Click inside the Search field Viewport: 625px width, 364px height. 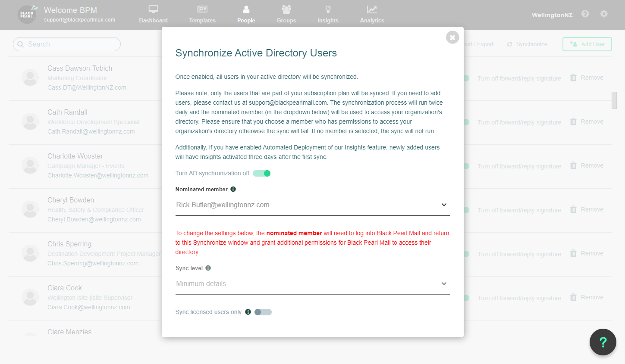click(x=66, y=44)
